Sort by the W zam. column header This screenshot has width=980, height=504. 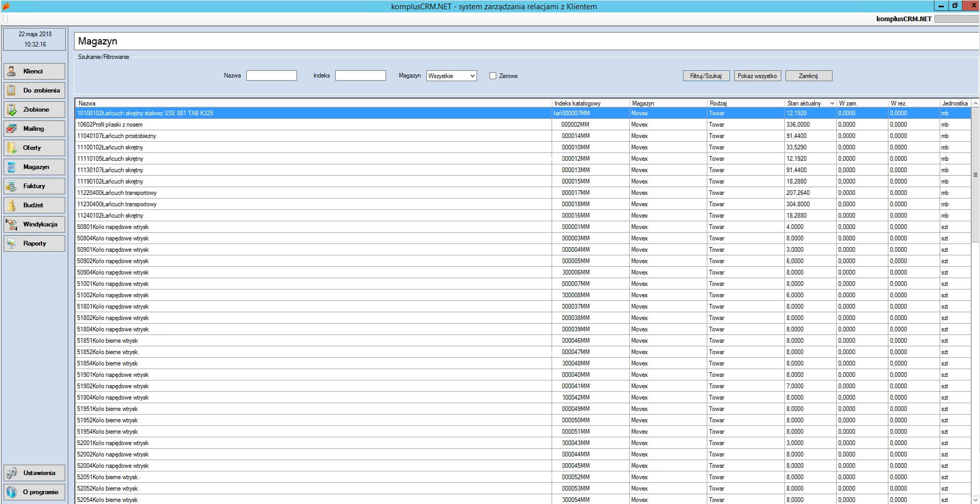pyautogui.click(x=862, y=103)
